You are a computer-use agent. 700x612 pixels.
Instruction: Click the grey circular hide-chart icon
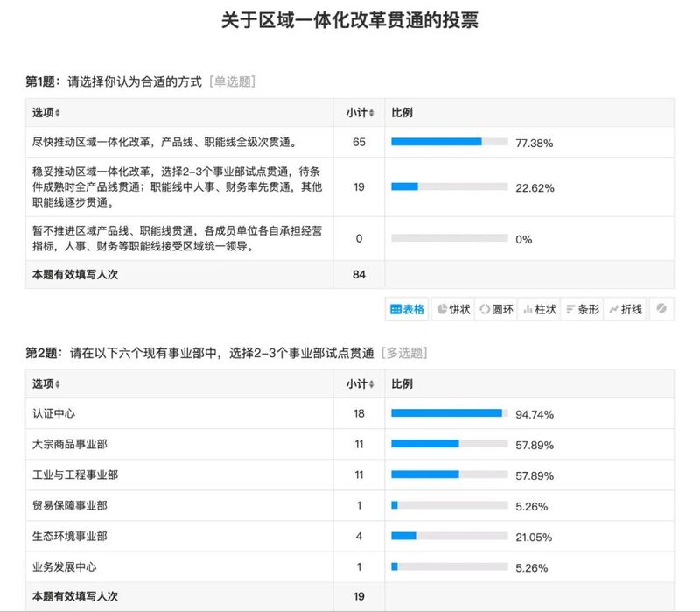pos(661,309)
